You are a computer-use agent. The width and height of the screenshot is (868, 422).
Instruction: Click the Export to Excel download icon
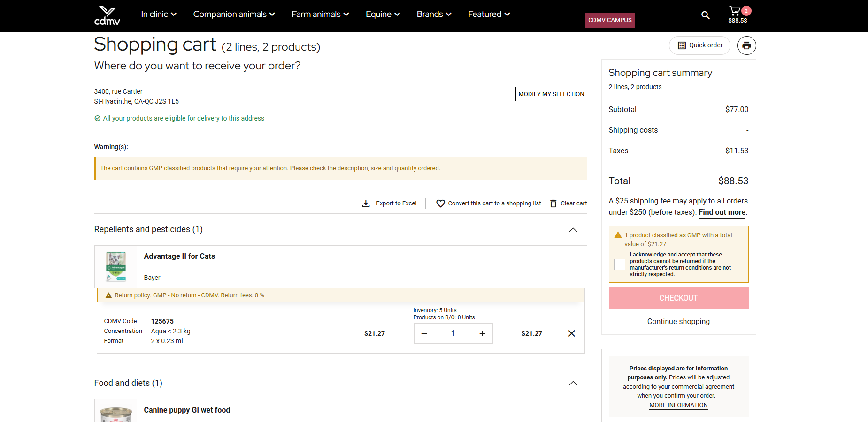(366, 203)
